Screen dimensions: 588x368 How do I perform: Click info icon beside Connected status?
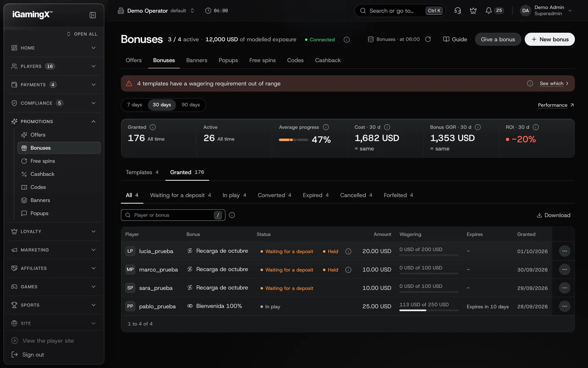[x=347, y=40]
